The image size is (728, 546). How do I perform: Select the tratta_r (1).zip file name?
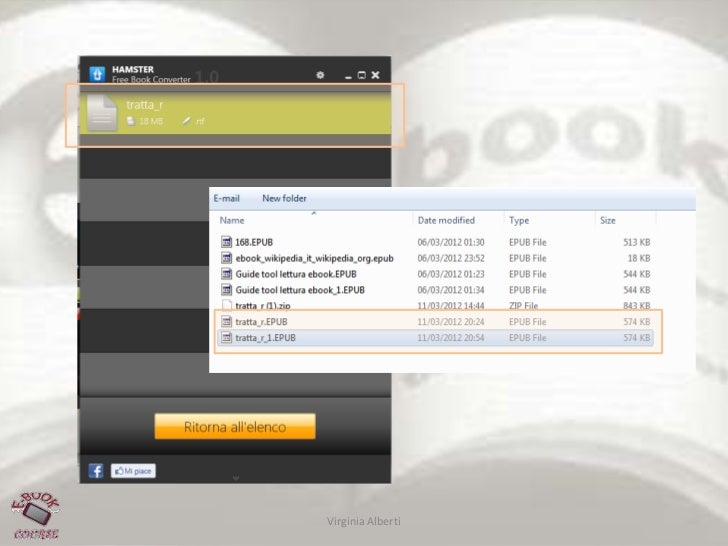(263, 306)
